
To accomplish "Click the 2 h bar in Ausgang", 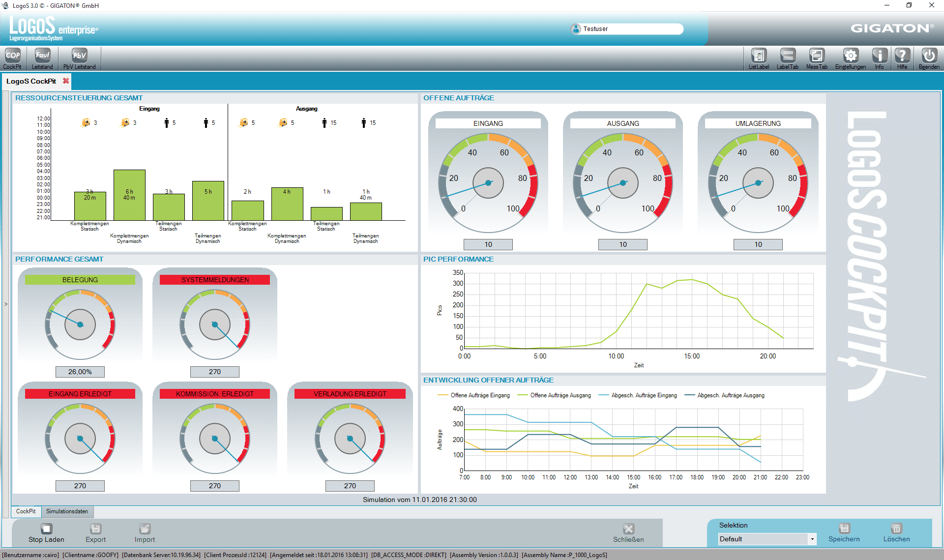I will coord(248,210).
